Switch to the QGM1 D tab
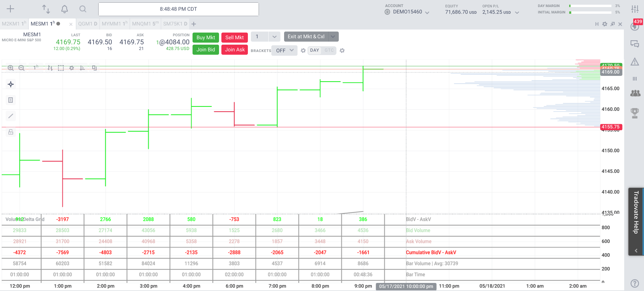The image size is (644, 291). [88, 23]
